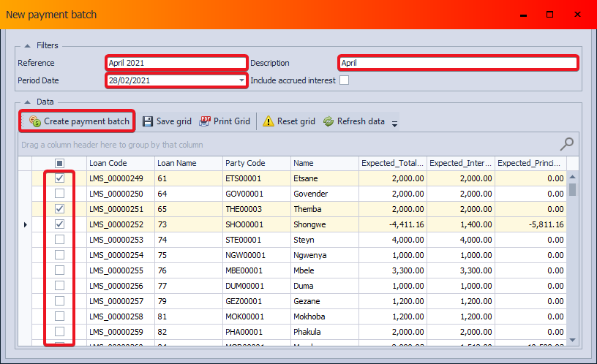Image resolution: width=597 pixels, height=364 pixels.
Task: Click the vertical scrollbar down arrow
Action: [573, 340]
